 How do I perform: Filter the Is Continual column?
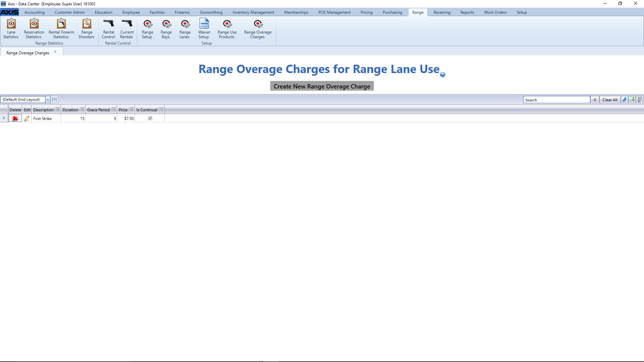click(161, 109)
